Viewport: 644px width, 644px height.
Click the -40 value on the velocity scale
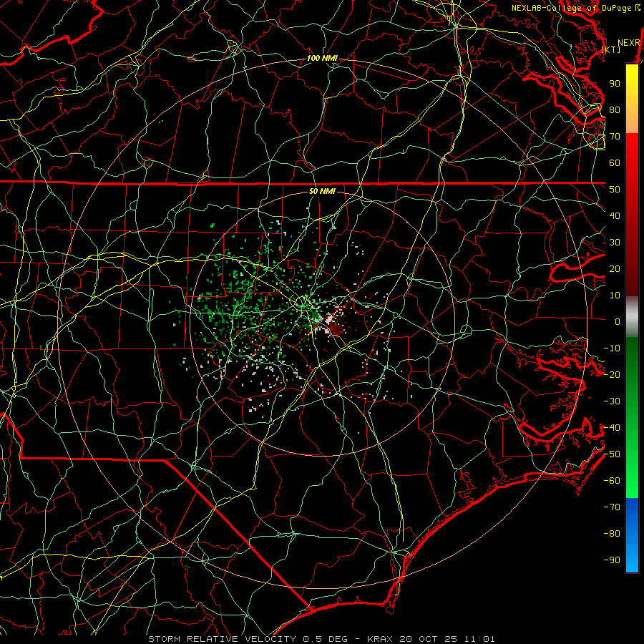pyautogui.click(x=612, y=428)
